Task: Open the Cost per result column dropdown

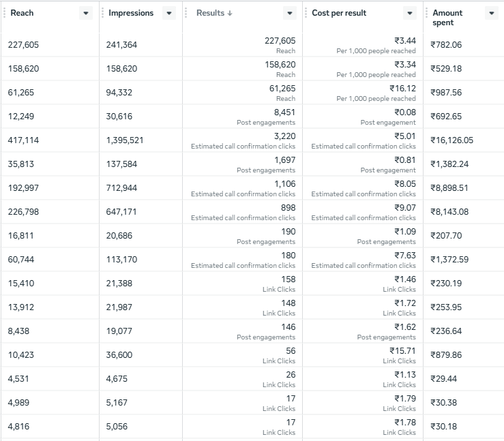Action: pyautogui.click(x=410, y=13)
